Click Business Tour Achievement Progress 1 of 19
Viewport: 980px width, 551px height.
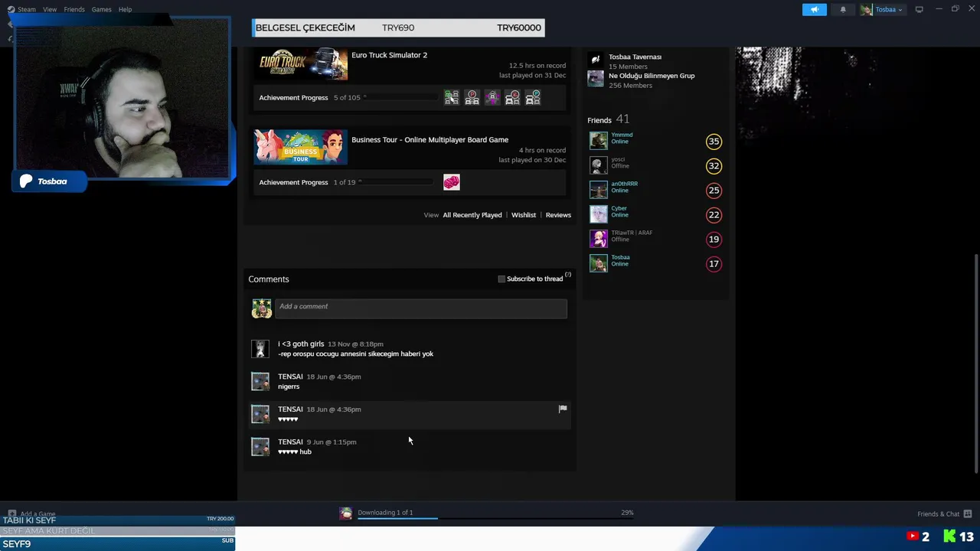(x=307, y=182)
